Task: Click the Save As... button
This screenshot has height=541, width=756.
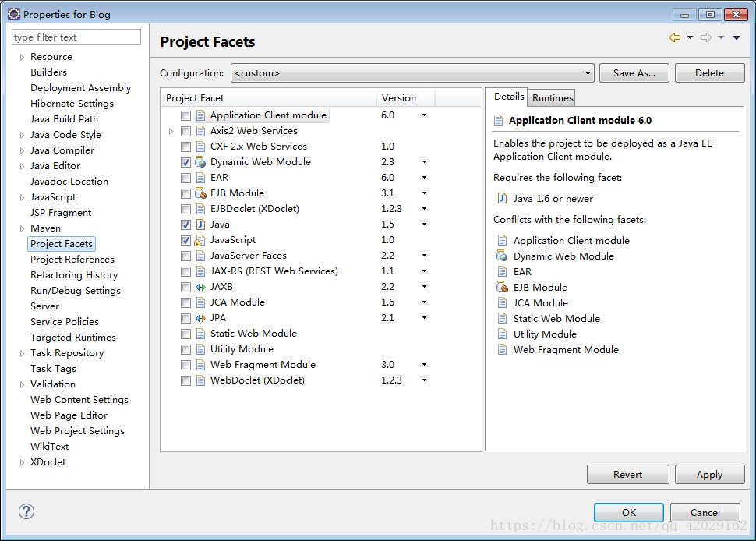Action: pos(634,72)
